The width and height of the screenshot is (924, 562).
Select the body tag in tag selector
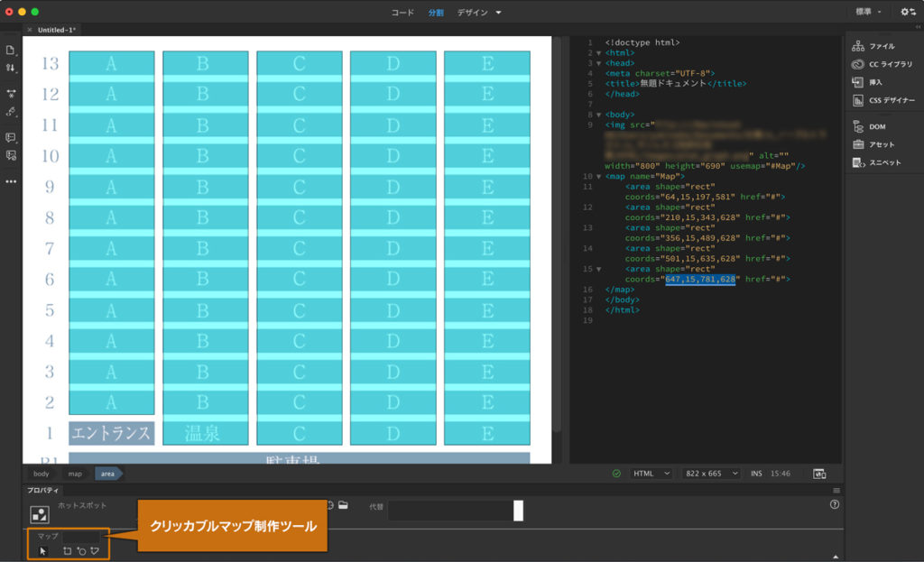(41, 472)
